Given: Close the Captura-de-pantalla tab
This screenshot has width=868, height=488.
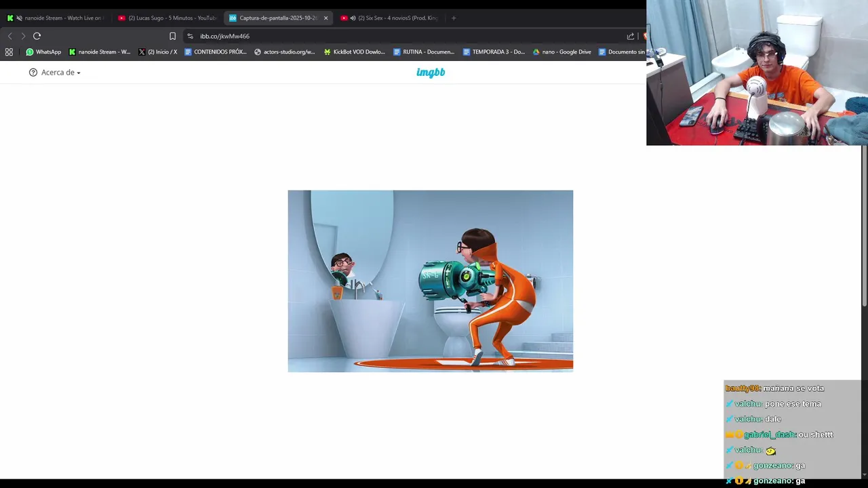Looking at the screenshot, I should (x=325, y=18).
